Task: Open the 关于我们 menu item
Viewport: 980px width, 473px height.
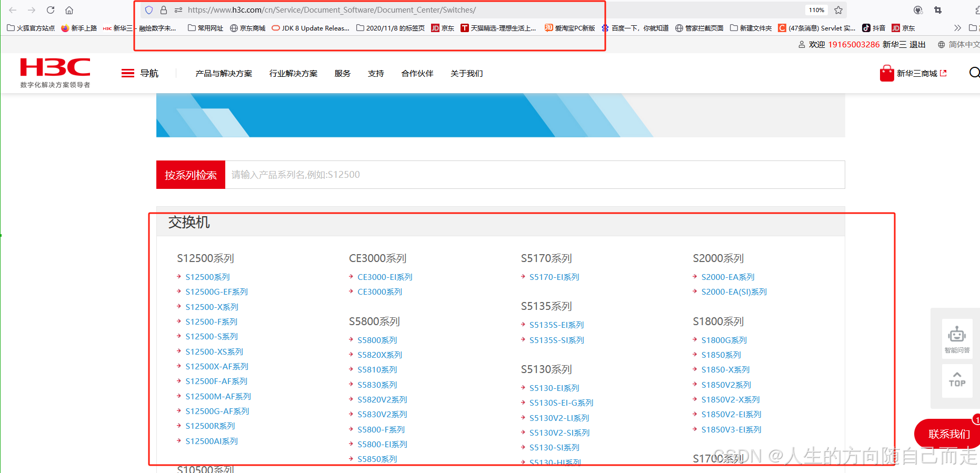Action: (x=467, y=73)
